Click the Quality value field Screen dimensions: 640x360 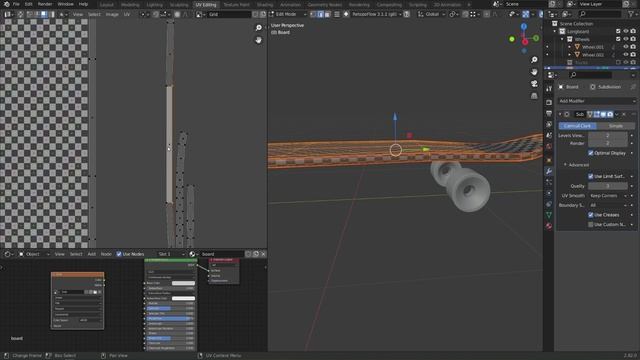(x=608, y=186)
